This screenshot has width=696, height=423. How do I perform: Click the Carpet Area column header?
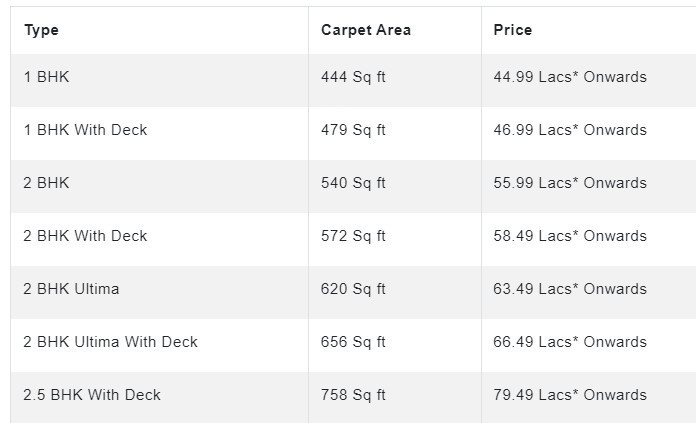(x=366, y=30)
